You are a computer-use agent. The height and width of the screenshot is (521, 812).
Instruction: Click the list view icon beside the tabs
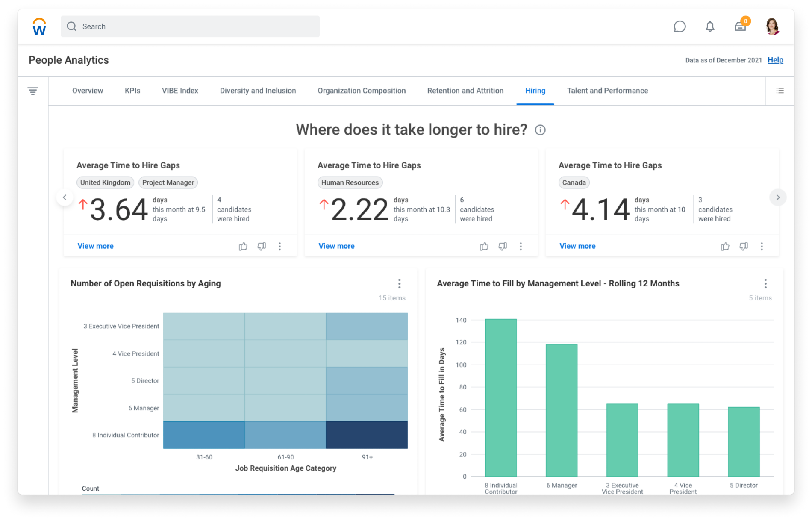(x=780, y=91)
